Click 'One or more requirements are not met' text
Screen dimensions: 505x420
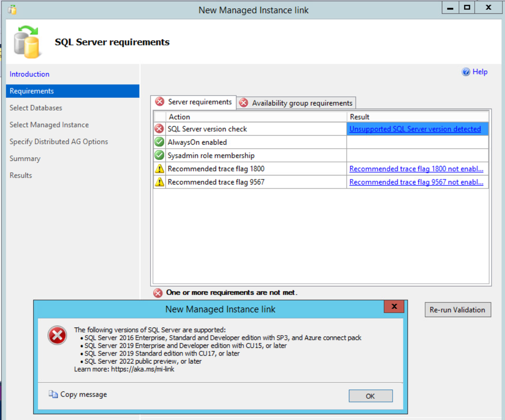click(x=231, y=292)
